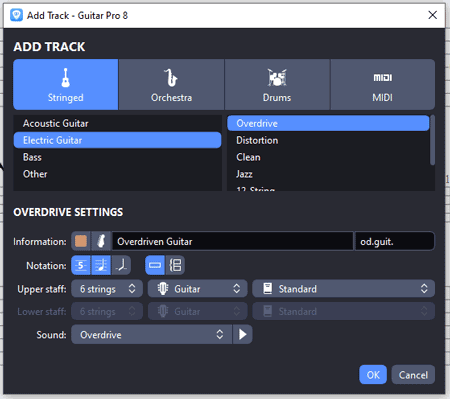
Task: Cancel the Add Track dialog
Action: click(x=413, y=375)
